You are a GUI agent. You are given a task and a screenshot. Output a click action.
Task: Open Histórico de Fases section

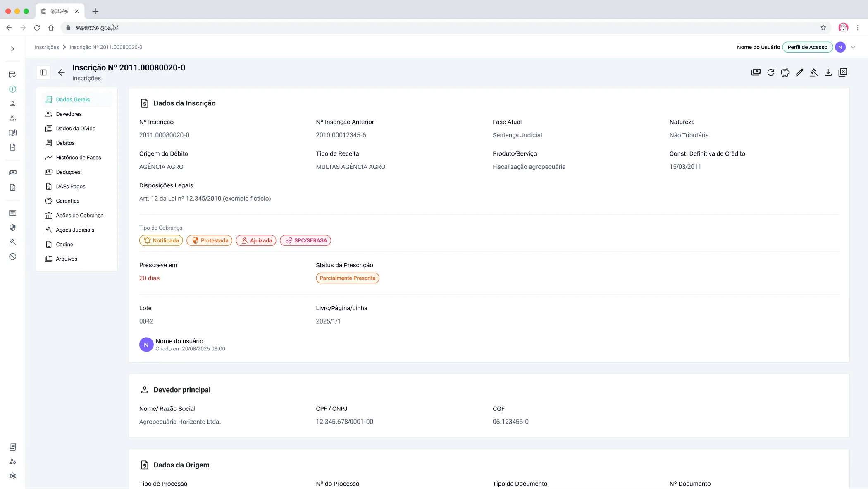(x=77, y=158)
